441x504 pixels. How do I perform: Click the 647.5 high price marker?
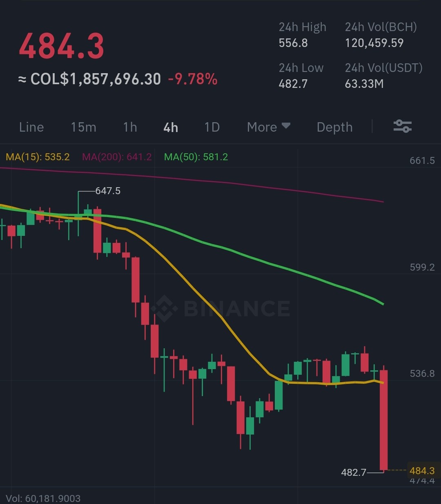point(108,191)
